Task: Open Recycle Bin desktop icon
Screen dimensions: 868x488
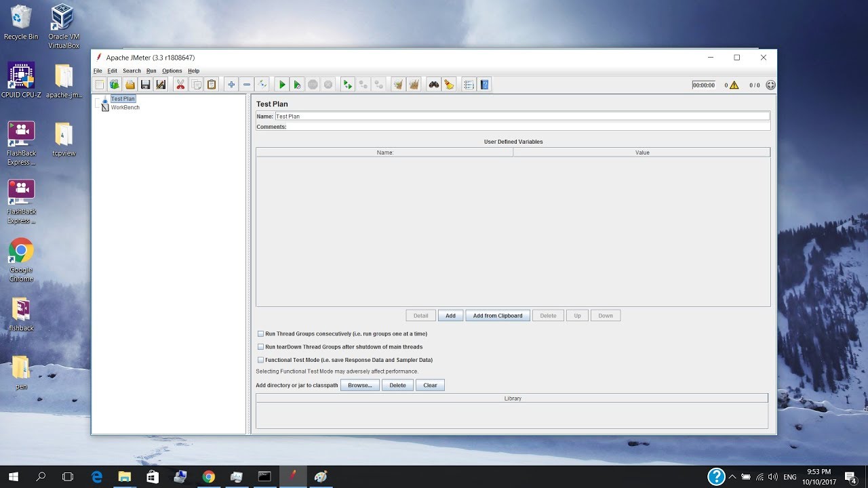Action: pos(21,23)
